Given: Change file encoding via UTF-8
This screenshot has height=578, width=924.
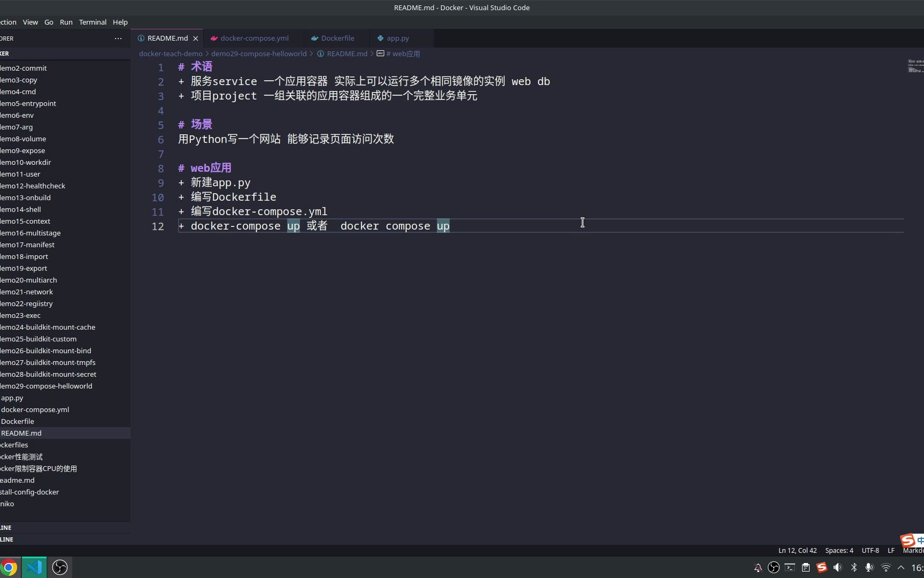Looking at the screenshot, I should point(870,551).
